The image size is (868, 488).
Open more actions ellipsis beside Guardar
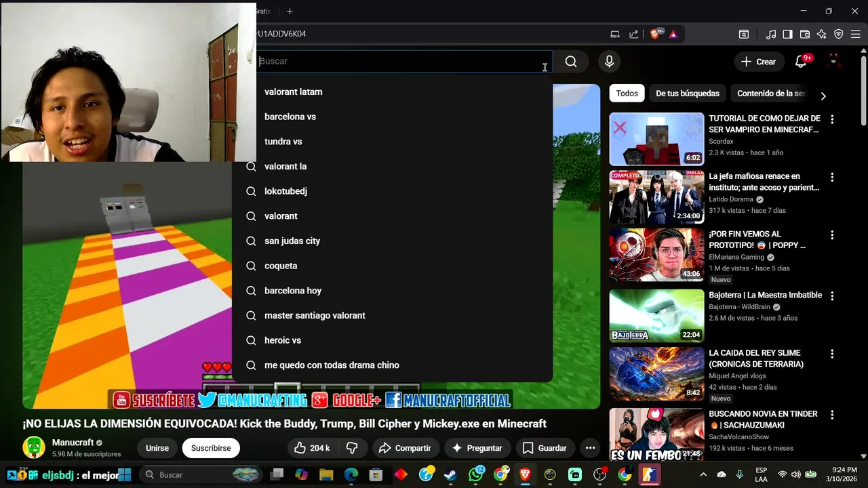tap(590, 448)
